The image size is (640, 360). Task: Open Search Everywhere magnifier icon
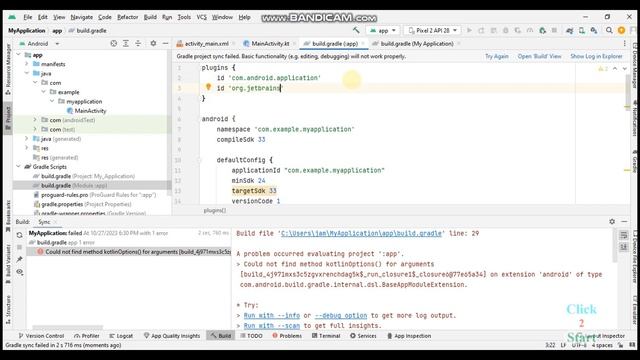(609, 30)
